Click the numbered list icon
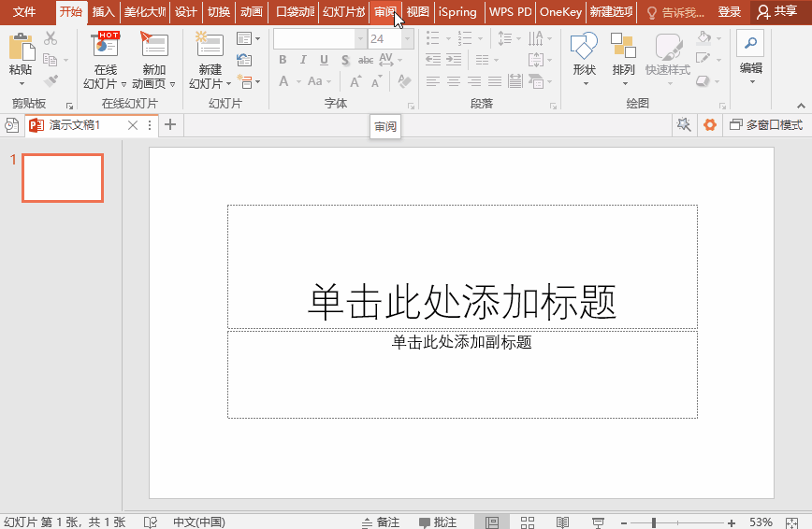The height and width of the screenshot is (529, 812). pos(465,37)
